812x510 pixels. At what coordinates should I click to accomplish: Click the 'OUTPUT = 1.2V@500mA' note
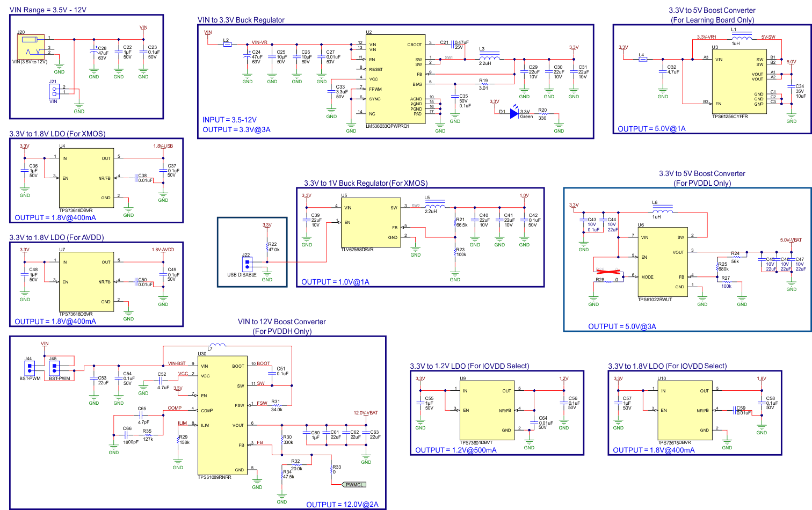click(456, 450)
